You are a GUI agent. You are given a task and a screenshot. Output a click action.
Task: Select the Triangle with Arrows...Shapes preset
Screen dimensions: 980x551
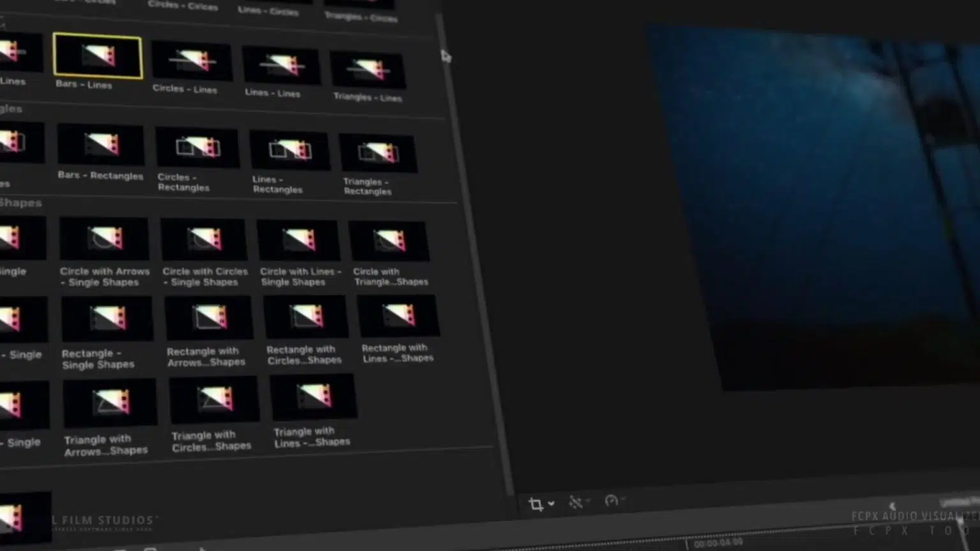(x=110, y=402)
